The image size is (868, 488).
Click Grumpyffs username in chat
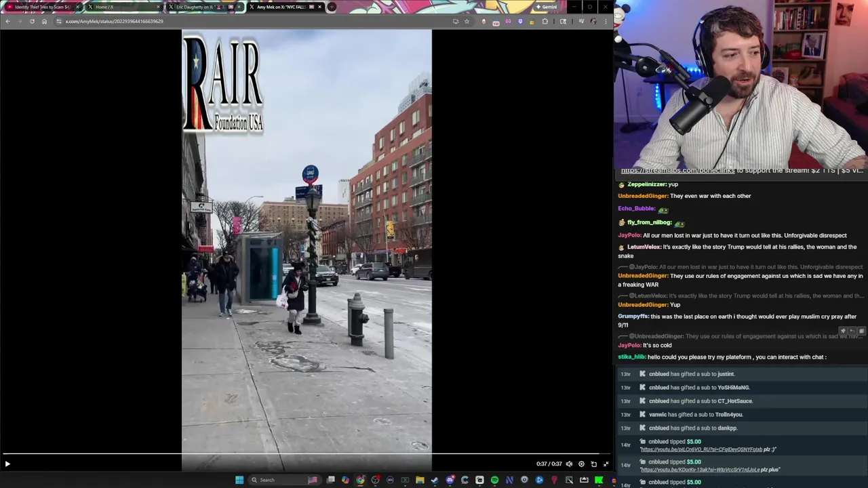click(633, 317)
